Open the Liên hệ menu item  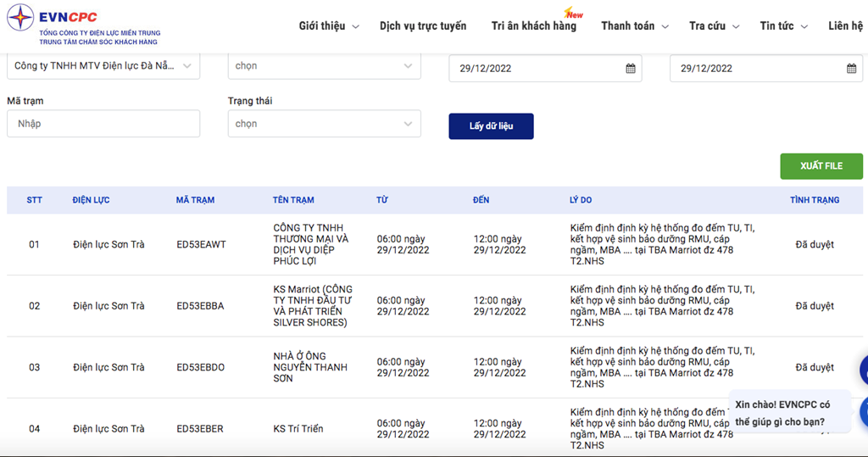tap(845, 26)
